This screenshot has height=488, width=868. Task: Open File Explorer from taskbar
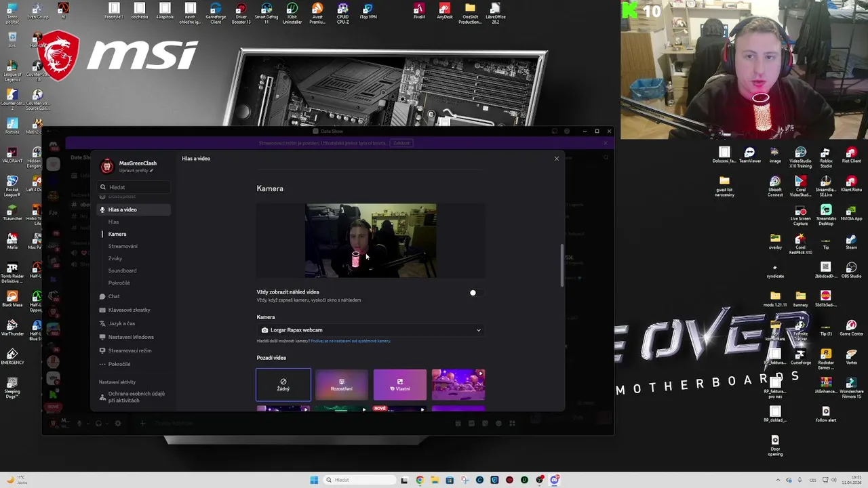[x=435, y=480]
